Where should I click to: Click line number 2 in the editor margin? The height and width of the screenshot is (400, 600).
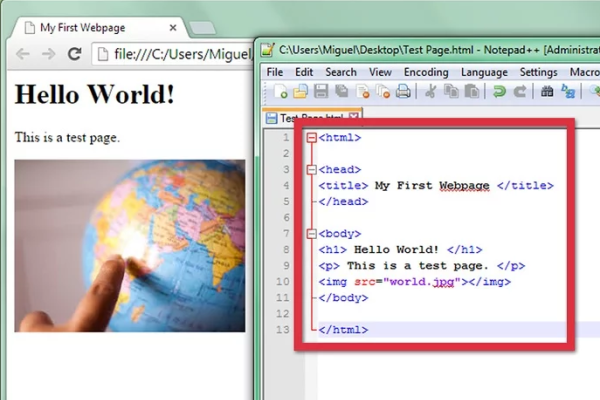point(286,153)
